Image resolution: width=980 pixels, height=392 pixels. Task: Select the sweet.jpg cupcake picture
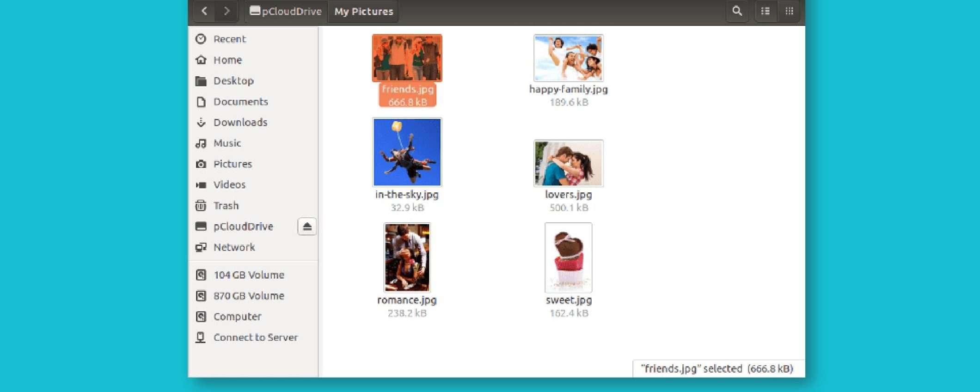(x=568, y=257)
